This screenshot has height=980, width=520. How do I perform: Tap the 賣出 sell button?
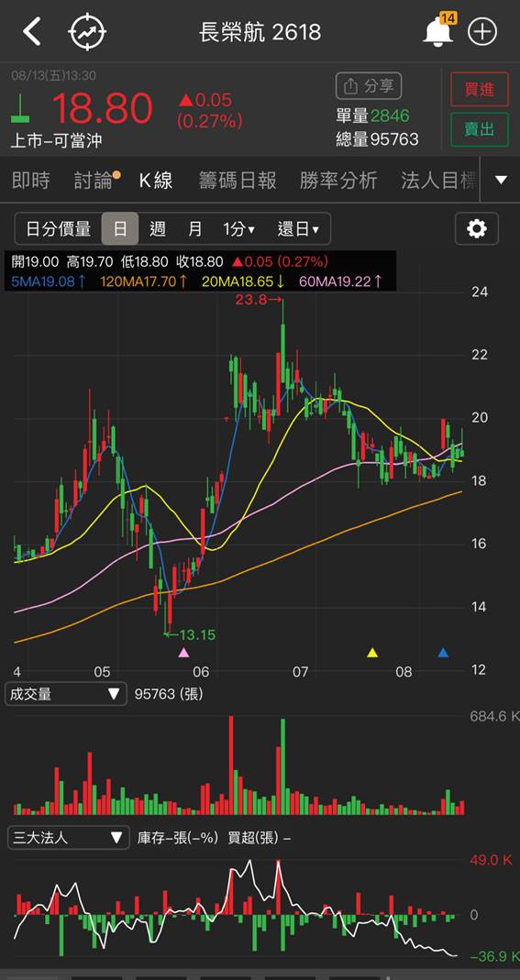(x=480, y=128)
